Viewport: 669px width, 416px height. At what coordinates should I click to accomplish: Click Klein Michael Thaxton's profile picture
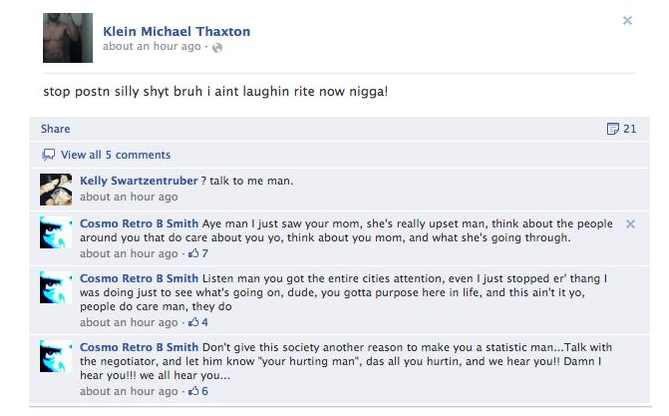click(68, 38)
